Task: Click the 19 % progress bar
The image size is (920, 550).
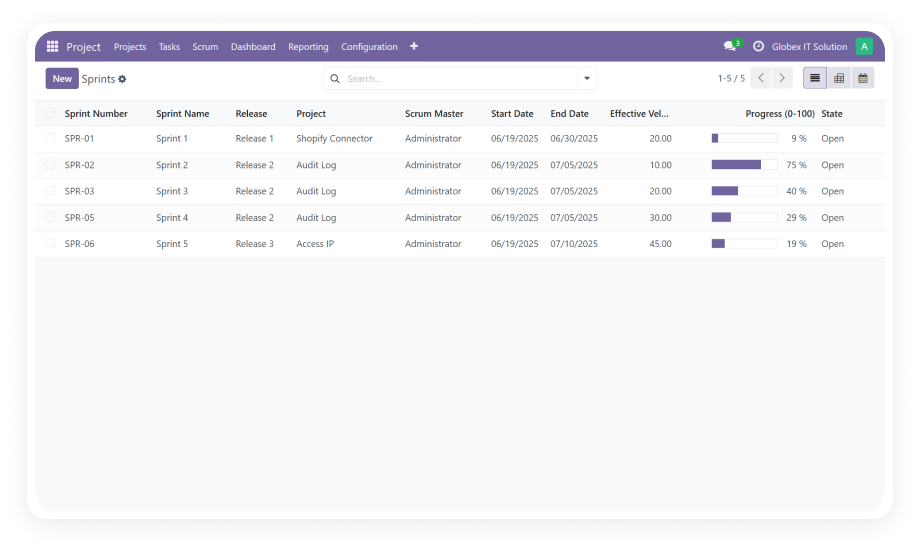Action: (744, 244)
